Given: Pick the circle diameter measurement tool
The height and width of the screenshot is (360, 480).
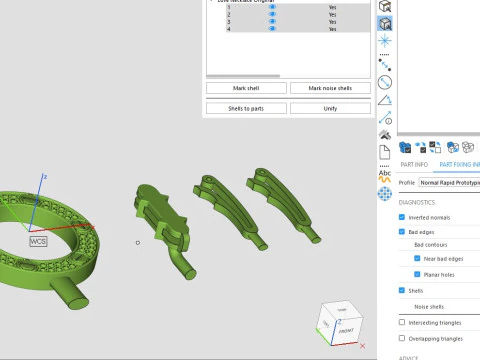Looking at the screenshot, I should 385,82.
